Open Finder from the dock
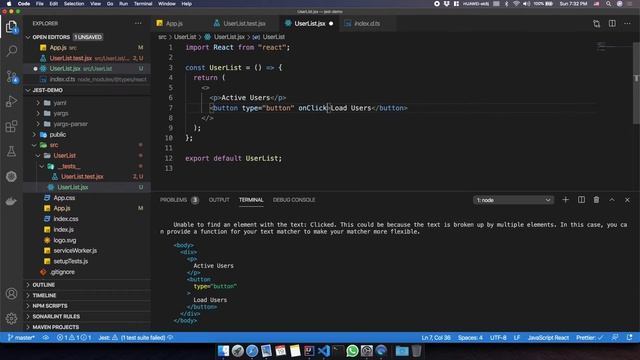 pos(223,351)
